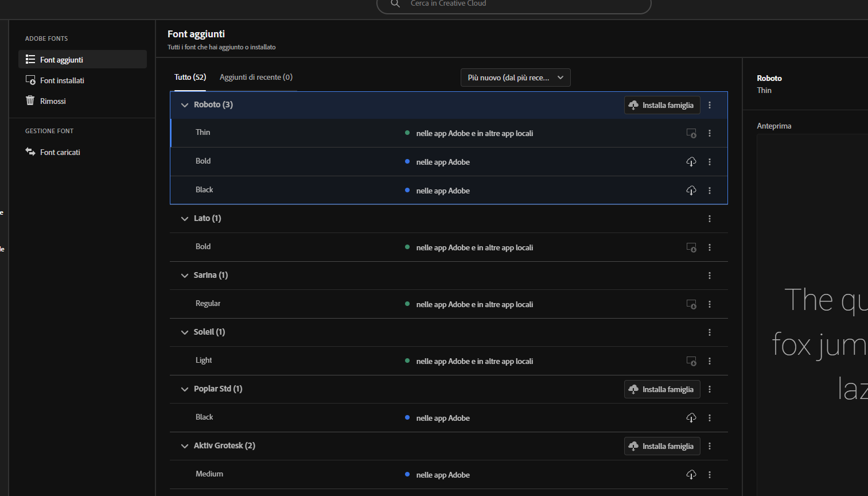Open more options for Poplar Std family
This screenshot has height=496, width=868.
[x=710, y=389]
